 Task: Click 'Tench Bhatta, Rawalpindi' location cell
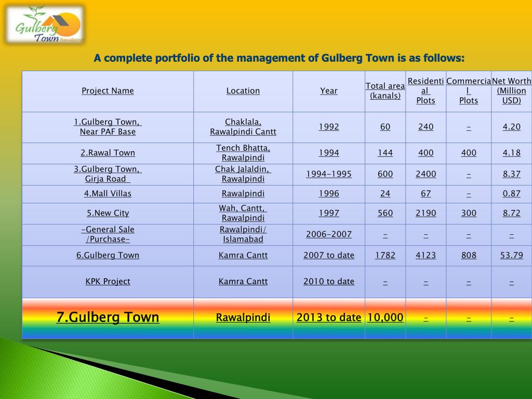pyautogui.click(x=243, y=153)
